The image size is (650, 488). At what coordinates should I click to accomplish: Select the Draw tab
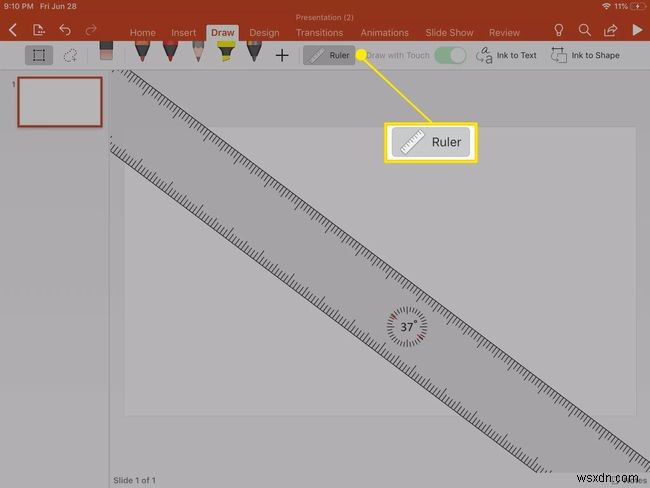coord(223,33)
